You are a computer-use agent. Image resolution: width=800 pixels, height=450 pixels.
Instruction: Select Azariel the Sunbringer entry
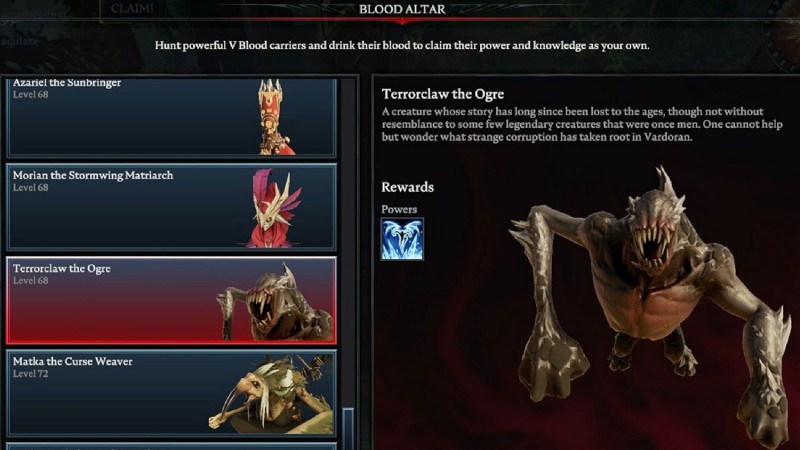click(x=171, y=117)
